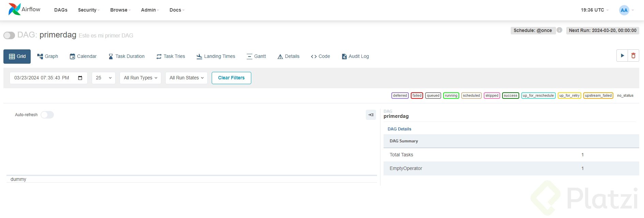Click the Clear Filters button
The height and width of the screenshot is (218, 644).
tap(231, 78)
